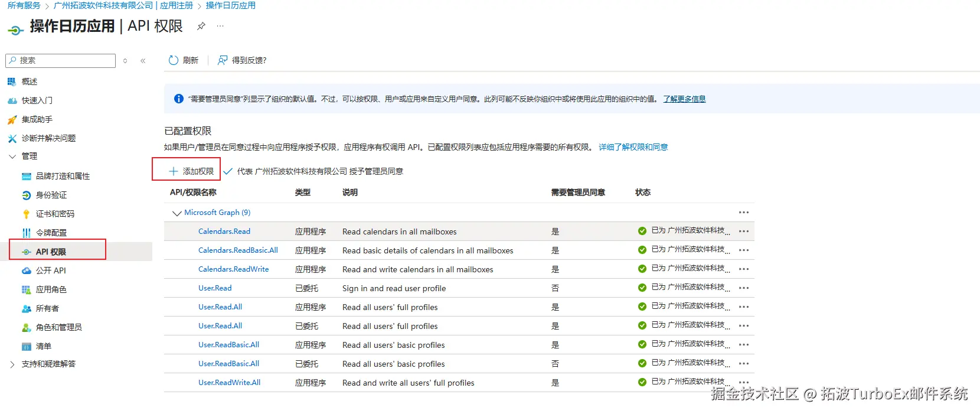Collapse the 管理 section in sidebar
The width and height of the screenshot is (980, 414).
click(12, 157)
